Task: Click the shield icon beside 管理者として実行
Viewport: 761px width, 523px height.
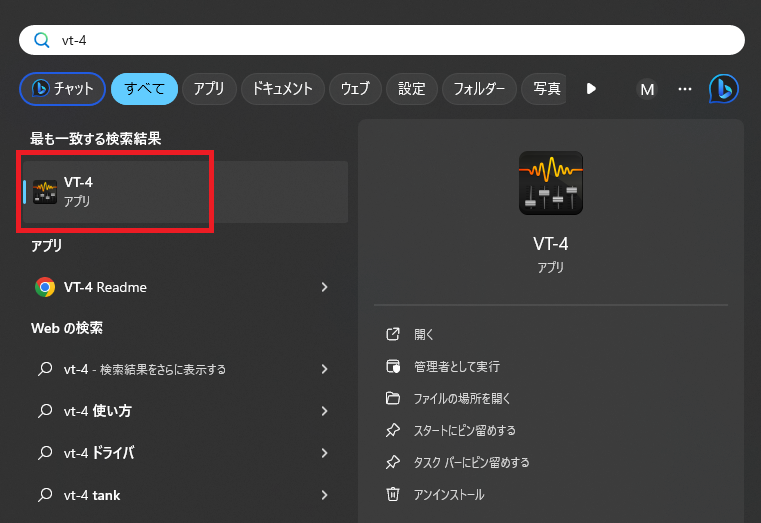Action: [x=393, y=366]
